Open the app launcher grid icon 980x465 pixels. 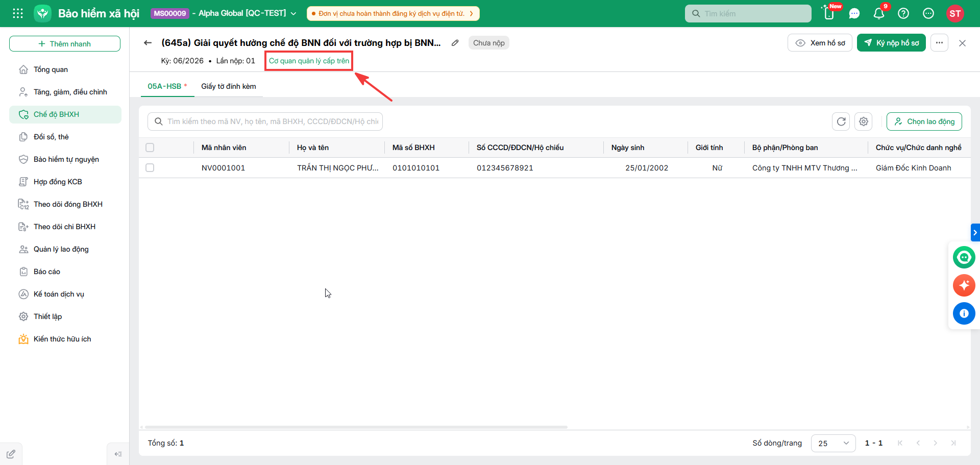[x=18, y=13]
